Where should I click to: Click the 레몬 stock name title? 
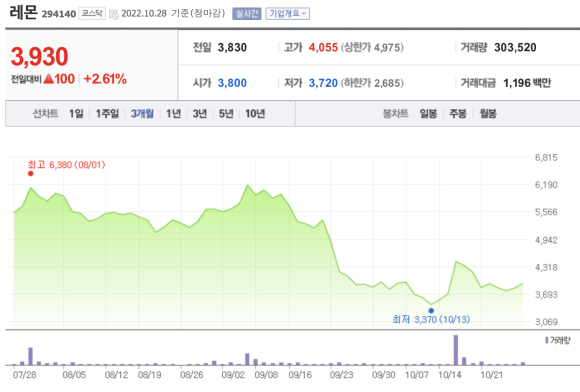[23, 12]
